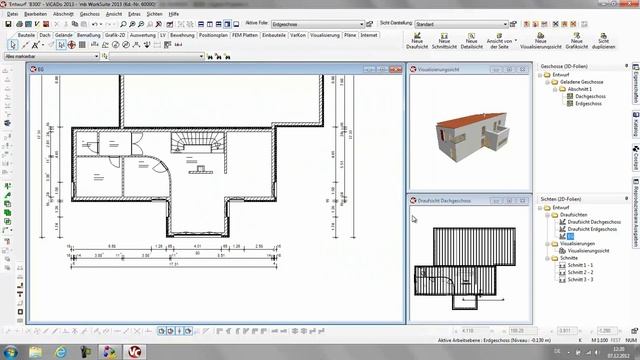Viewport: 640px width, 360px height.
Task: Click the red crosshair target tool
Action: (71, 44)
